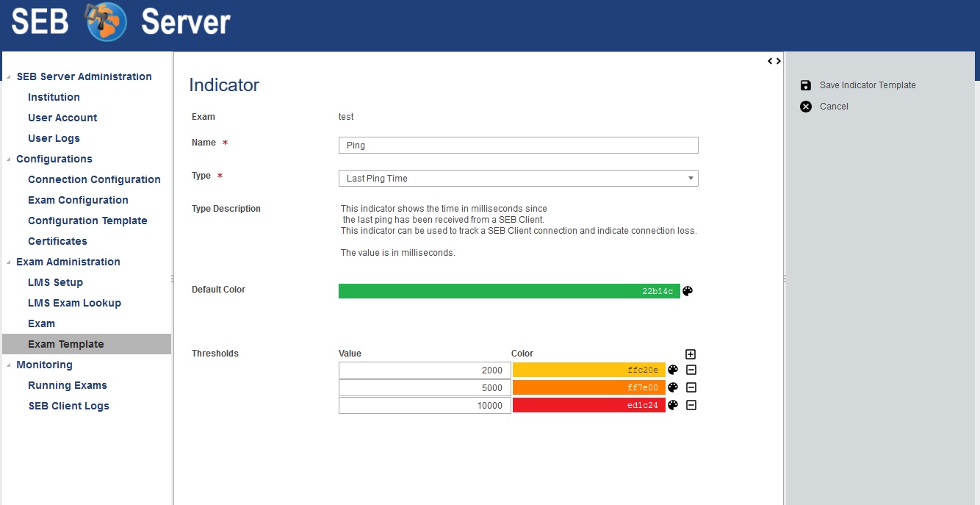Open SEB Client Logs from the sidebar
This screenshot has height=505, width=980.
coord(68,405)
